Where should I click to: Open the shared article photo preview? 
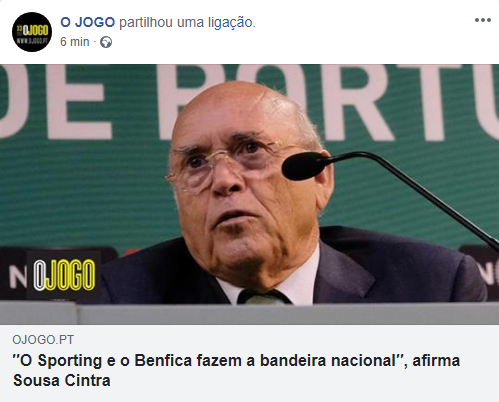(249, 194)
